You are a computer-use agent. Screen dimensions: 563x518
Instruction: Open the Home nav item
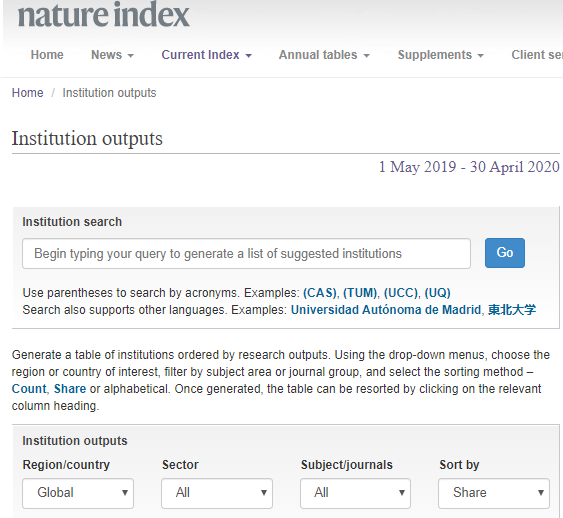click(47, 55)
